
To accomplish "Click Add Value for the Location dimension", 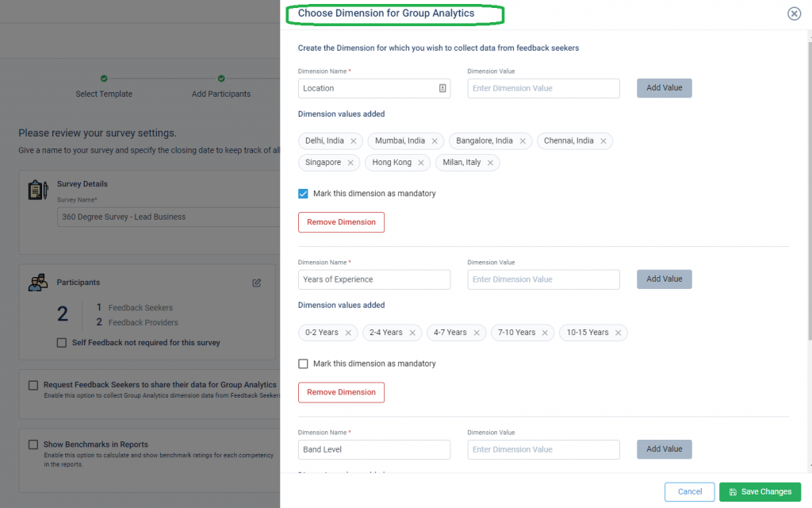I will pos(664,87).
